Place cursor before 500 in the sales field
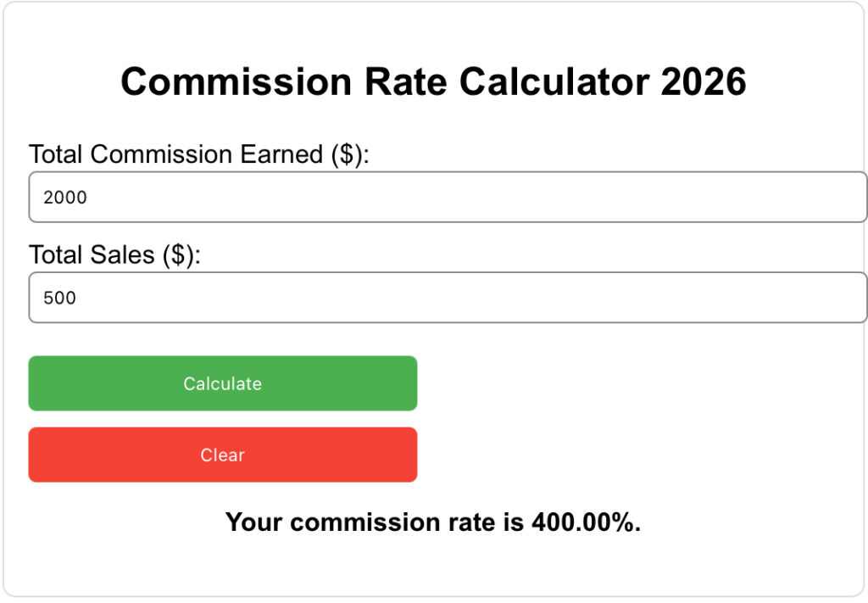 [43, 298]
